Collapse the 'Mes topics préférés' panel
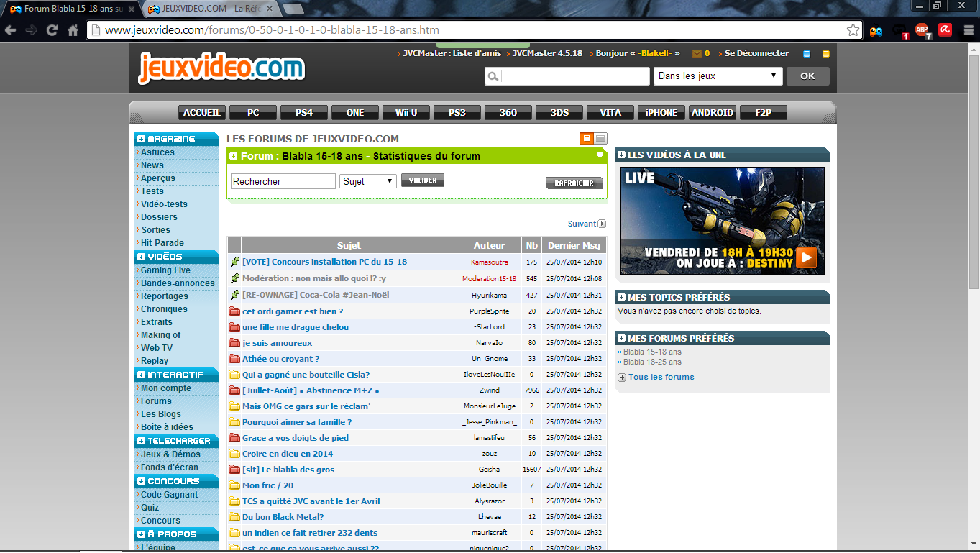Viewport: 980px width, 553px height. tap(621, 297)
